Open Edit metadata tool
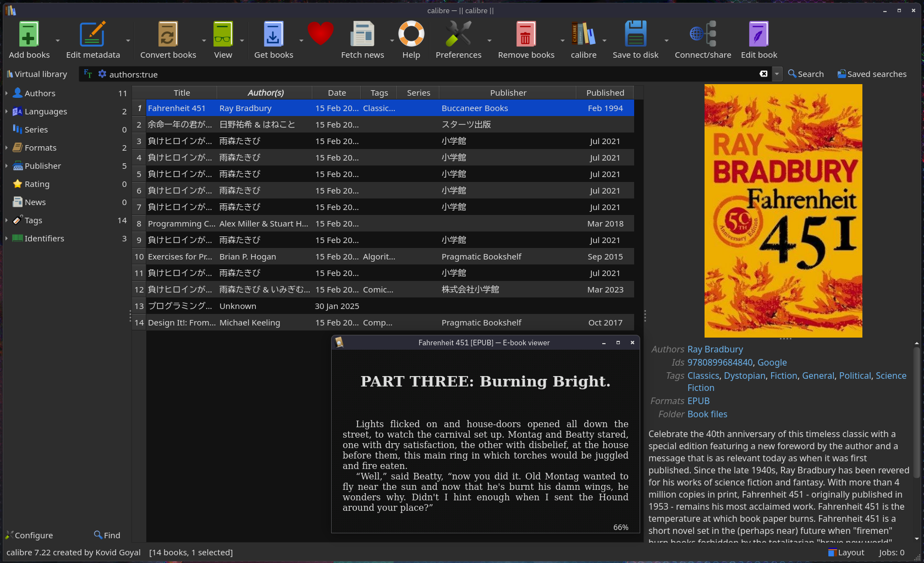 92,35
